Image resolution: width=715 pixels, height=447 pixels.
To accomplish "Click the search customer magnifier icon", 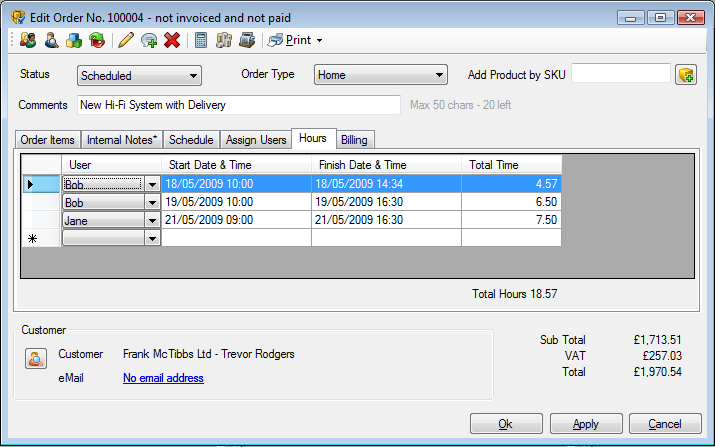I will tap(50, 41).
